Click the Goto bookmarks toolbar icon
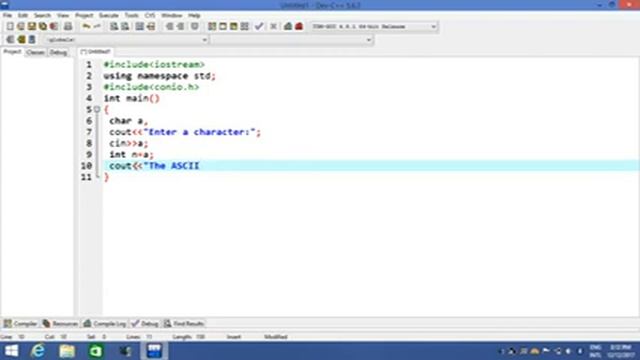This screenshot has height=360, width=640. (32, 40)
